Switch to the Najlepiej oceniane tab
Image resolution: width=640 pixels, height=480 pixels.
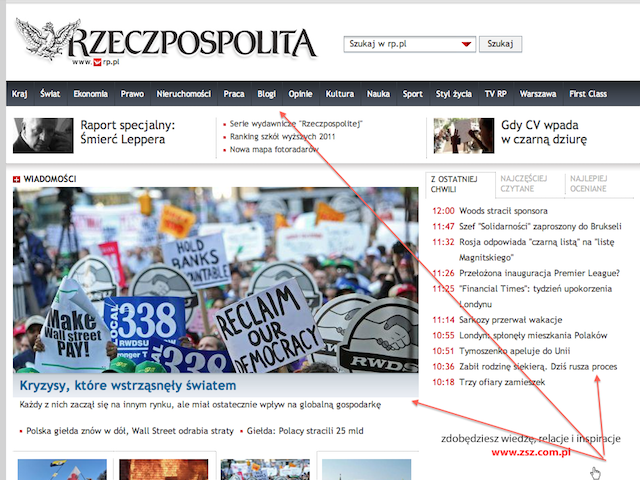click(x=588, y=184)
